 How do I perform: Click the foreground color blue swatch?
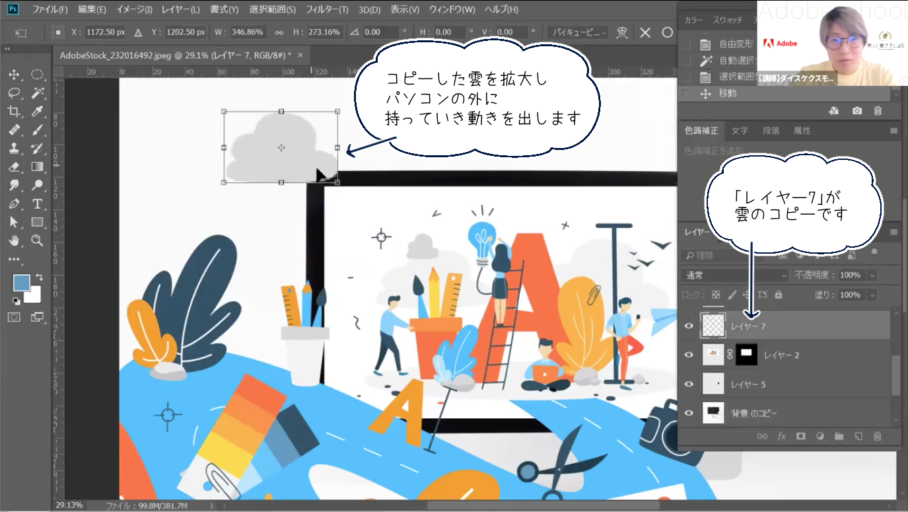[21, 283]
